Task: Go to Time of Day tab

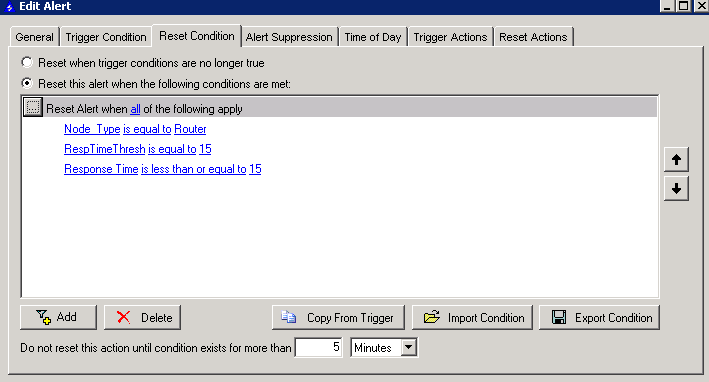Action: 373,37
